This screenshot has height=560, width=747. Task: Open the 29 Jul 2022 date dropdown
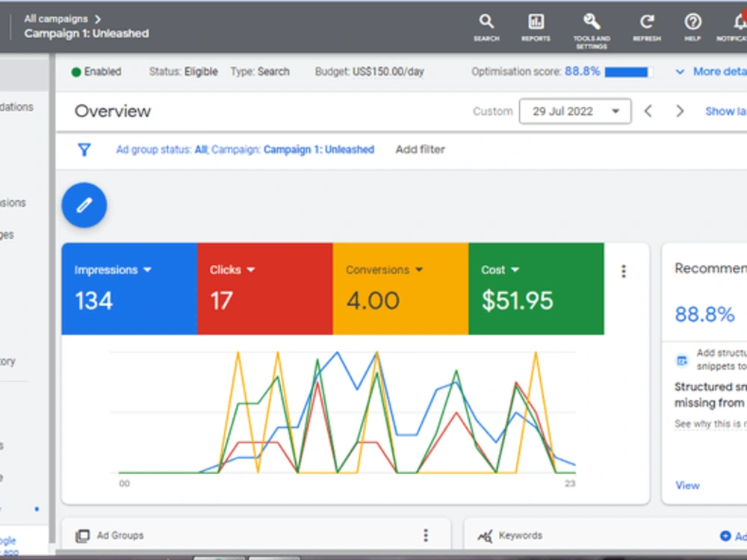575,111
